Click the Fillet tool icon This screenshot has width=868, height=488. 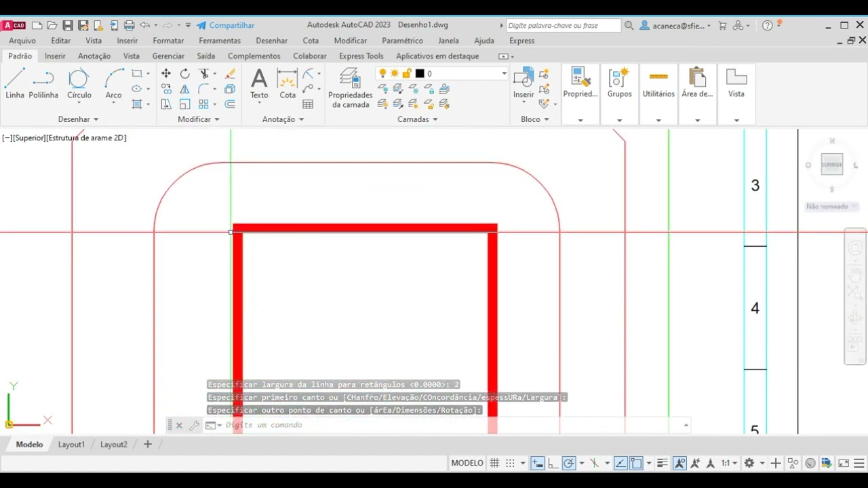pos(203,89)
